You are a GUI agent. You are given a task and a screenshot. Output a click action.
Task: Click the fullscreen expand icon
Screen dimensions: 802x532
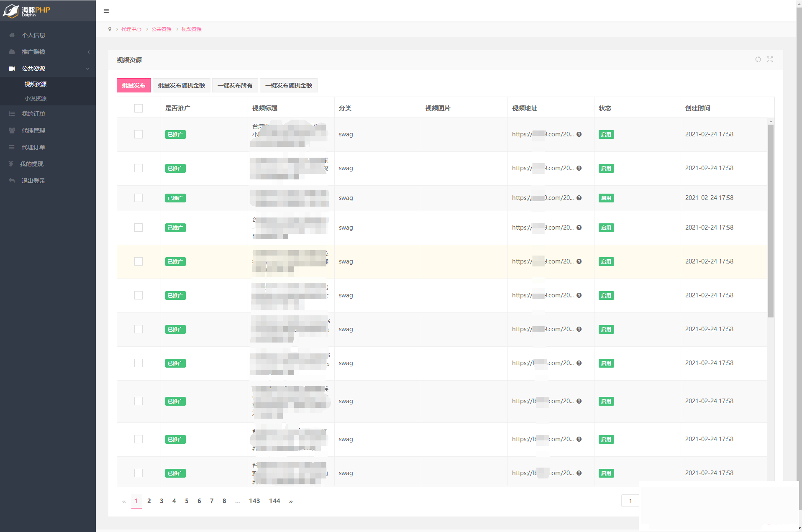(x=770, y=59)
